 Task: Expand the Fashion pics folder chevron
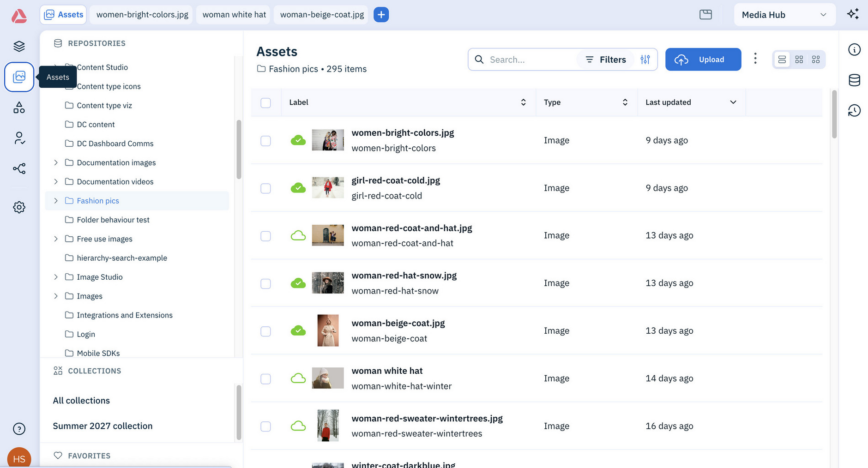(56, 201)
